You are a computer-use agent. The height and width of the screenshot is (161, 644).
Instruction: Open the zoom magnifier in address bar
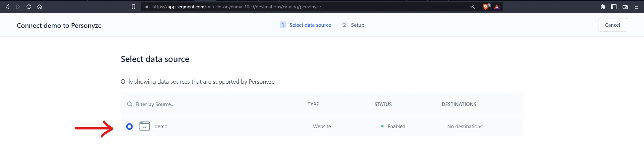473,7
